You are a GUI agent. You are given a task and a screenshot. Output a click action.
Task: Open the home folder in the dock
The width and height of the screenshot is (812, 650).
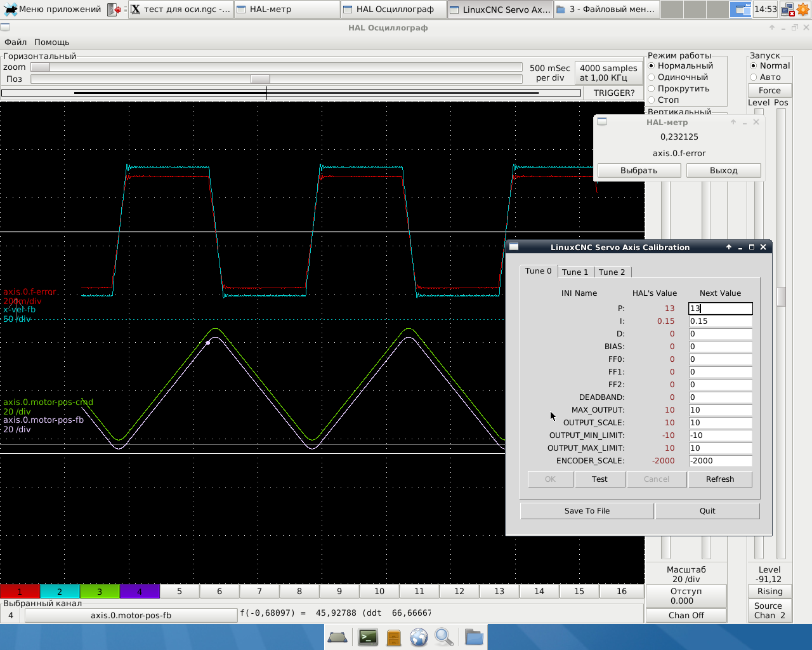(474, 637)
